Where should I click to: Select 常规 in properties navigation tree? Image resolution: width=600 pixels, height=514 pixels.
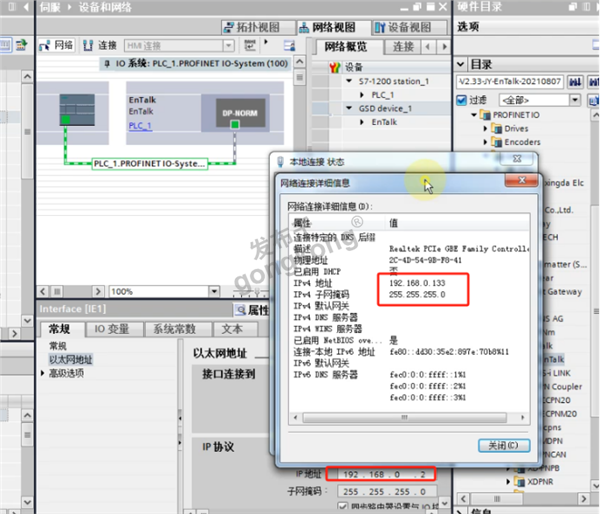[58, 346]
